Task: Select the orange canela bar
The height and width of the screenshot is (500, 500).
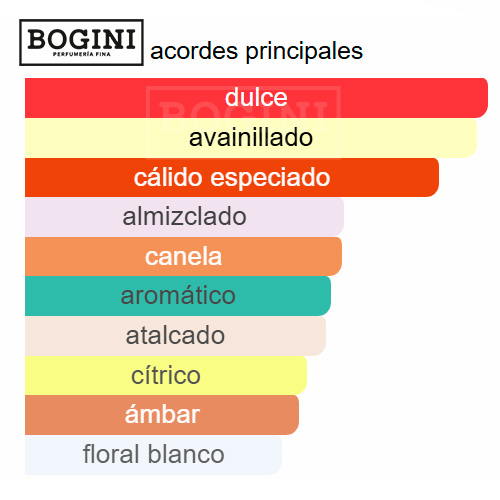Action: point(183,256)
